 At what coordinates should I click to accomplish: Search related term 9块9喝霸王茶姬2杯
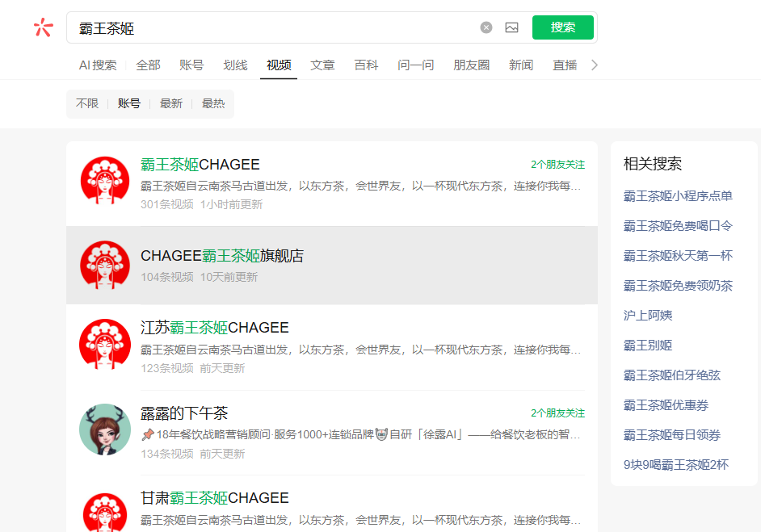tap(675, 464)
